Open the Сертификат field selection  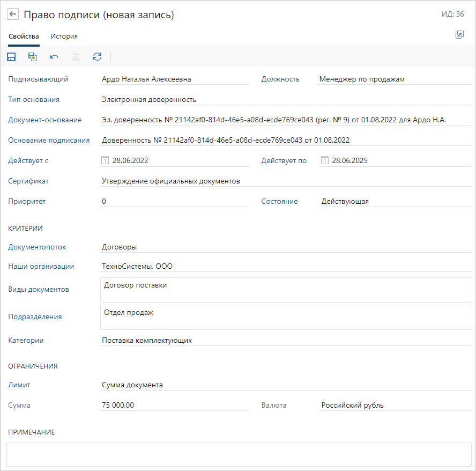(x=285, y=181)
